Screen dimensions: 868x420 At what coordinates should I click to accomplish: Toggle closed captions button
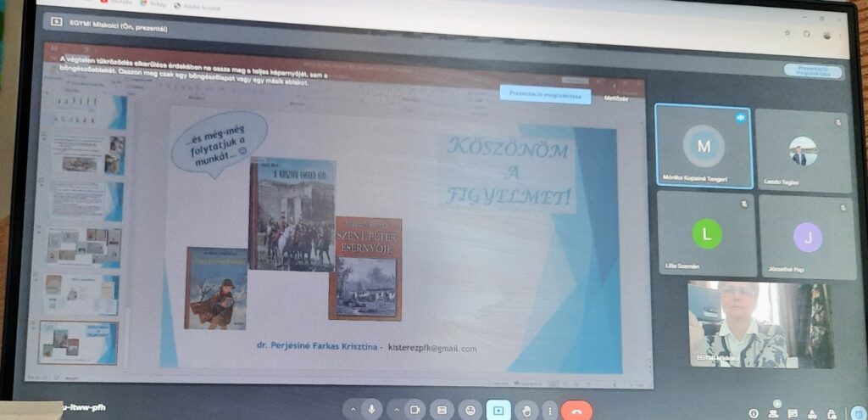click(x=441, y=410)
